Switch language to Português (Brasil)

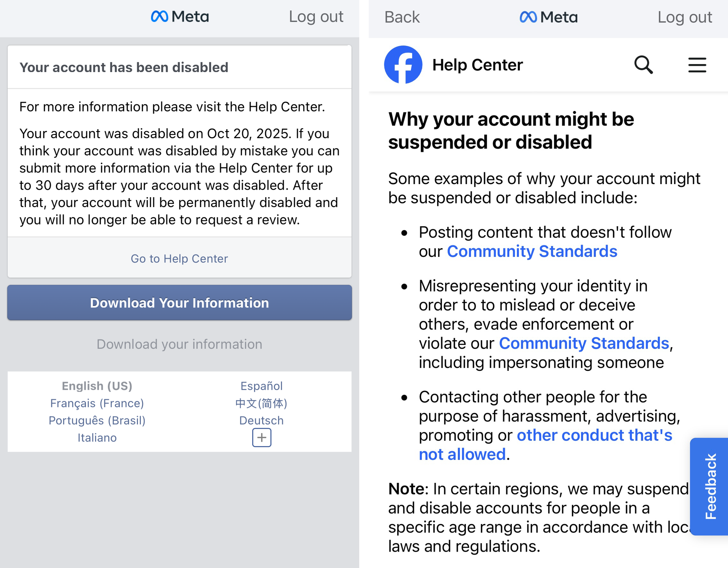[x=97, y=420]
